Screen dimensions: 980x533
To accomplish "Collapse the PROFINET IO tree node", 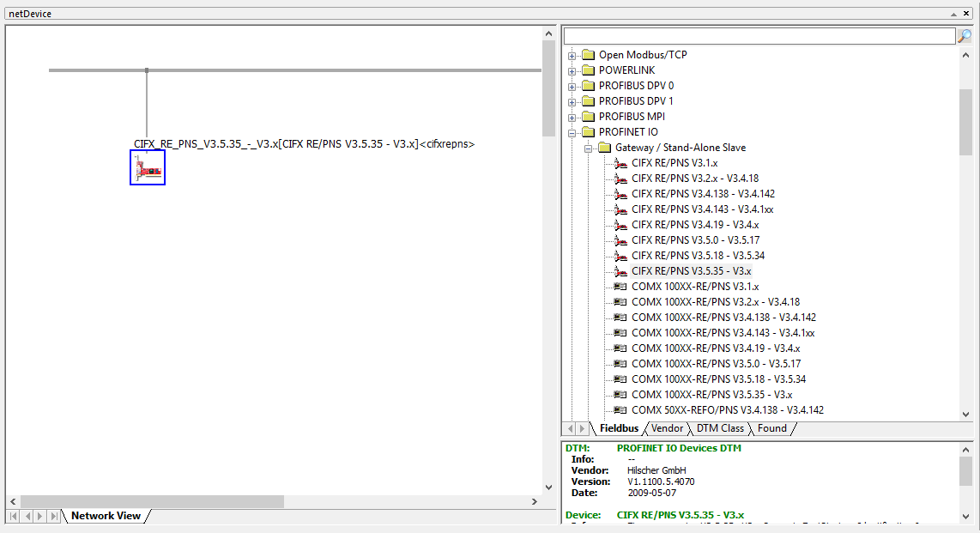I will pos(572,133).
